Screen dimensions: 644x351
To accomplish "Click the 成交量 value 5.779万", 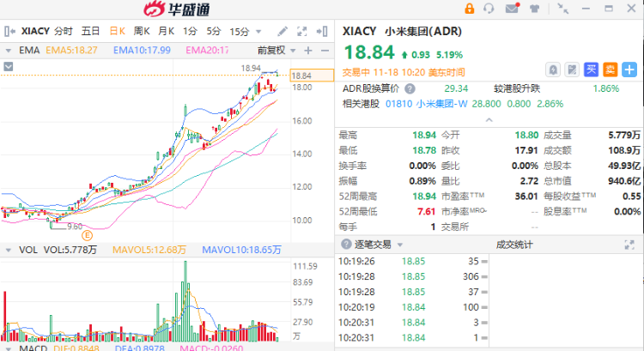I will (624, 135).
